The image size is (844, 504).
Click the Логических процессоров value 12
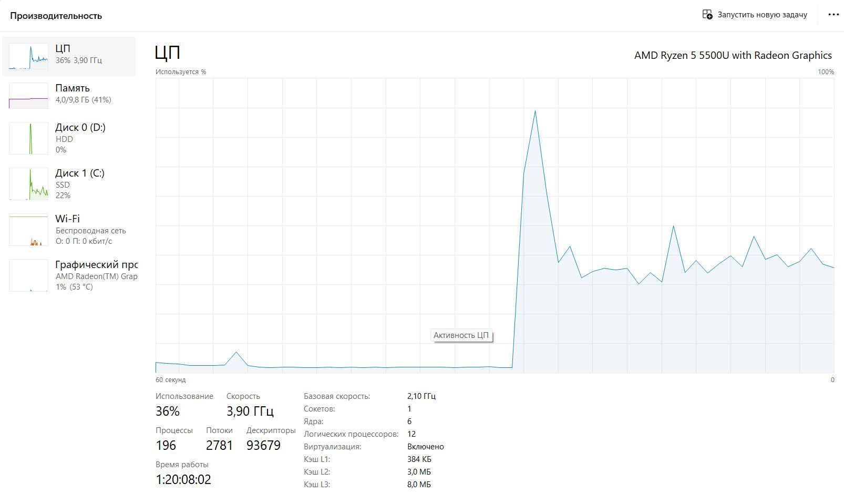click(411, 434)
